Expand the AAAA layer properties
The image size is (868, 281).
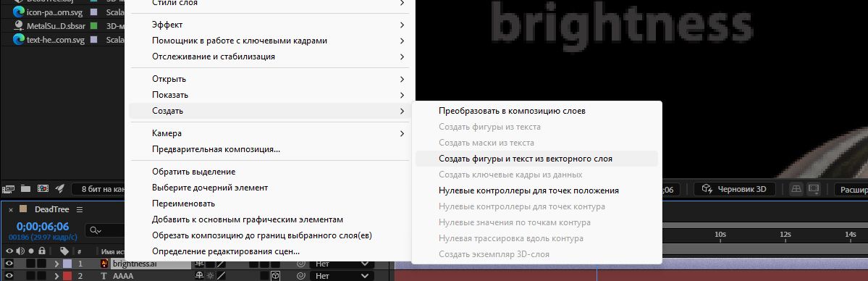coord(56,275)
